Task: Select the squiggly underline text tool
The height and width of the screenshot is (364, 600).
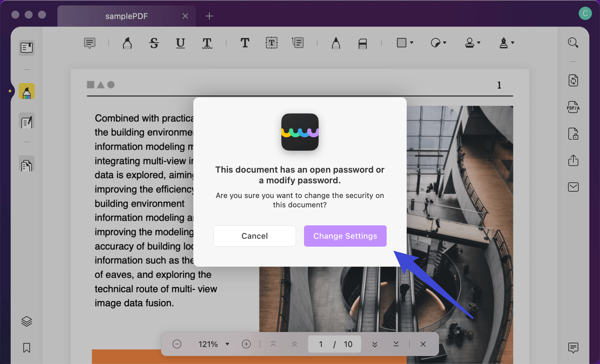Action: (x=207, y=43)
